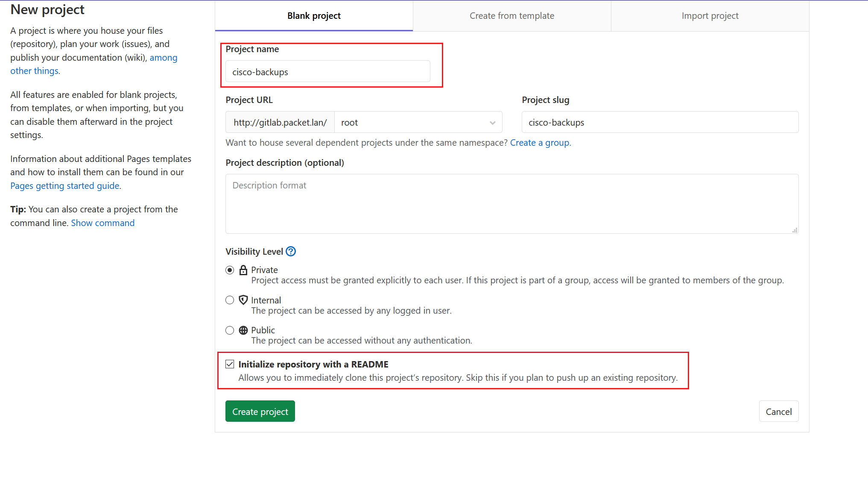The height and width of the screenshot is (488, 868).
Task: Click the description textarea resize handle
Action: coord(795,230)
